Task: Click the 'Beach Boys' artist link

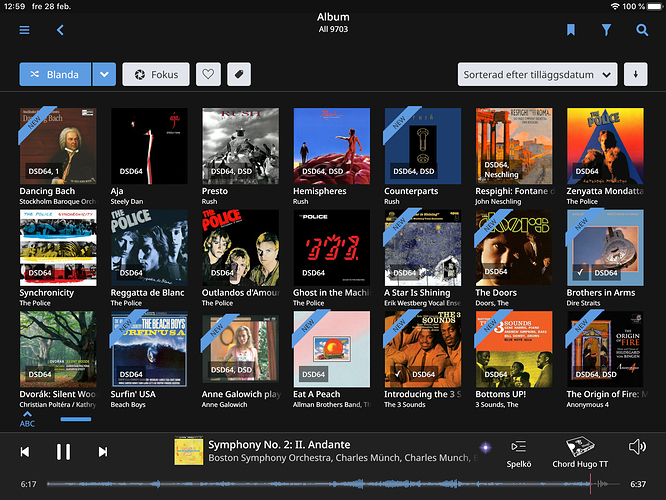Action: (128, 404)
